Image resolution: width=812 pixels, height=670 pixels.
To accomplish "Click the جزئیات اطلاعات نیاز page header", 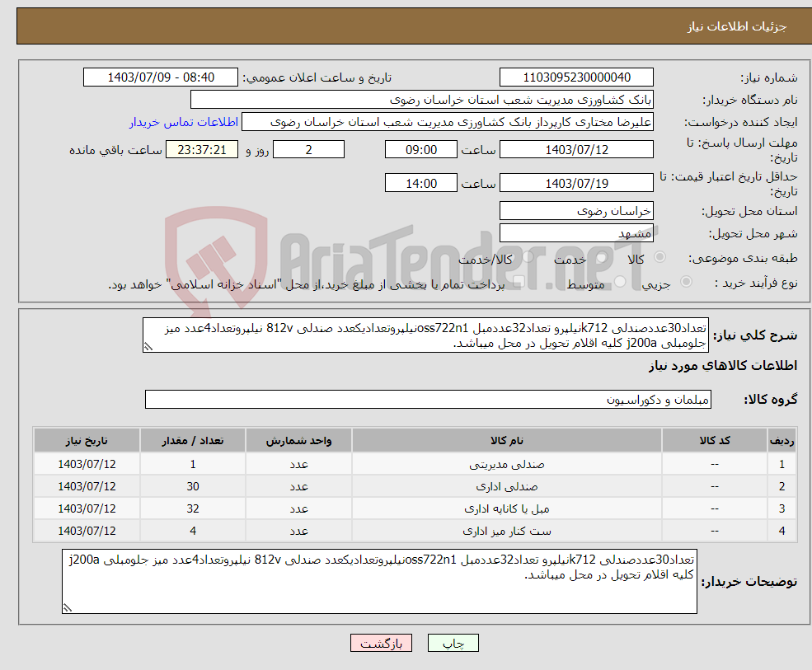I will pyautogui.click(x=736, y=26).
